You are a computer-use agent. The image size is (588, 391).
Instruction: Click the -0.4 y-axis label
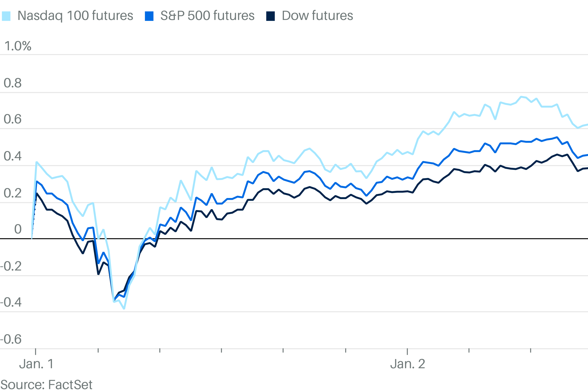11,302
